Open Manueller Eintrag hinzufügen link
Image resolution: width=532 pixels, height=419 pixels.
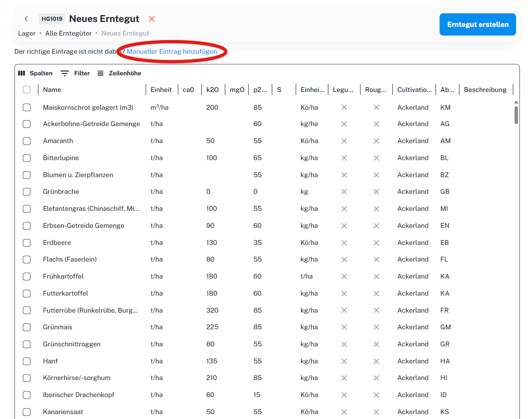click(172, 51)
